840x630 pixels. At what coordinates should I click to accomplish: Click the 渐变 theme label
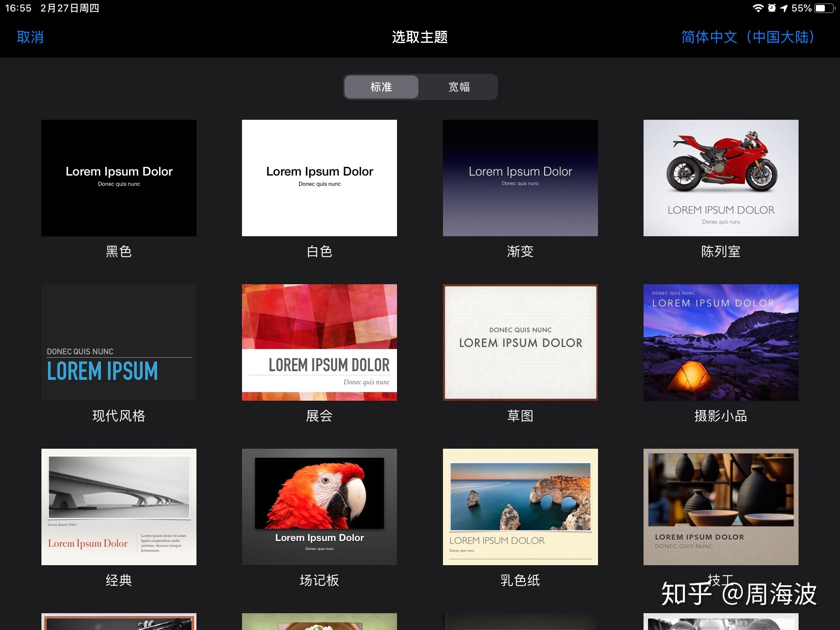pyautogui.click(x=520, y=251)
